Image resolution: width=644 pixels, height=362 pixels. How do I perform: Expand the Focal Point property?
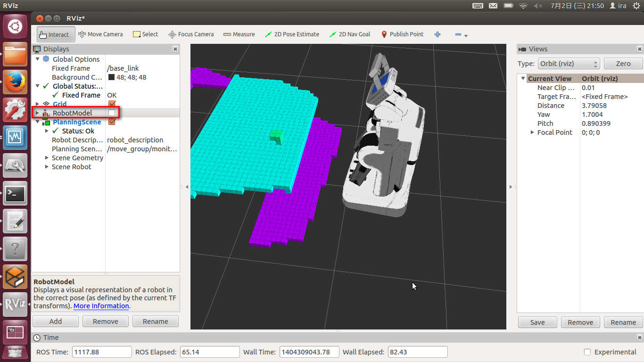532,132
